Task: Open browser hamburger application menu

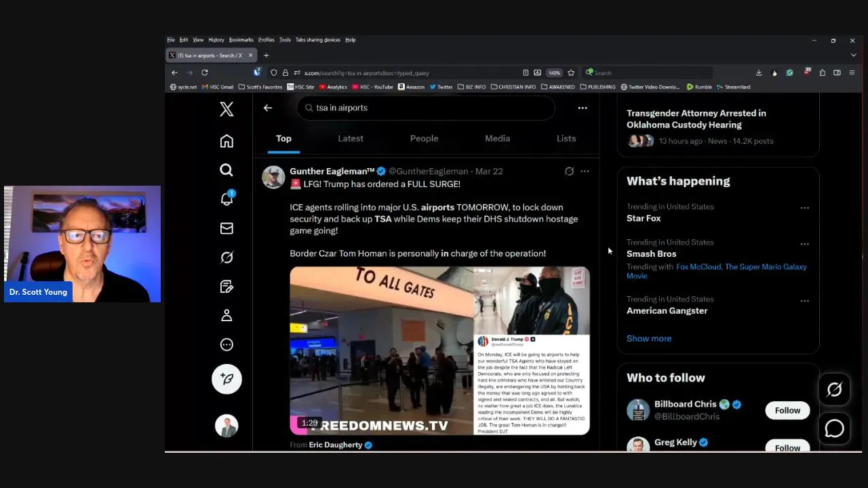Action: point(852,73)
